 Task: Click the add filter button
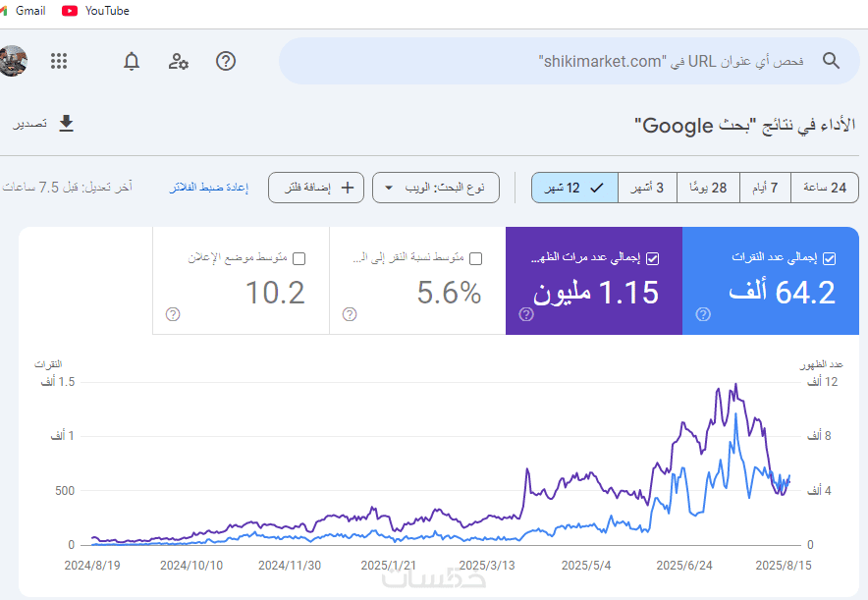point(316,188)
